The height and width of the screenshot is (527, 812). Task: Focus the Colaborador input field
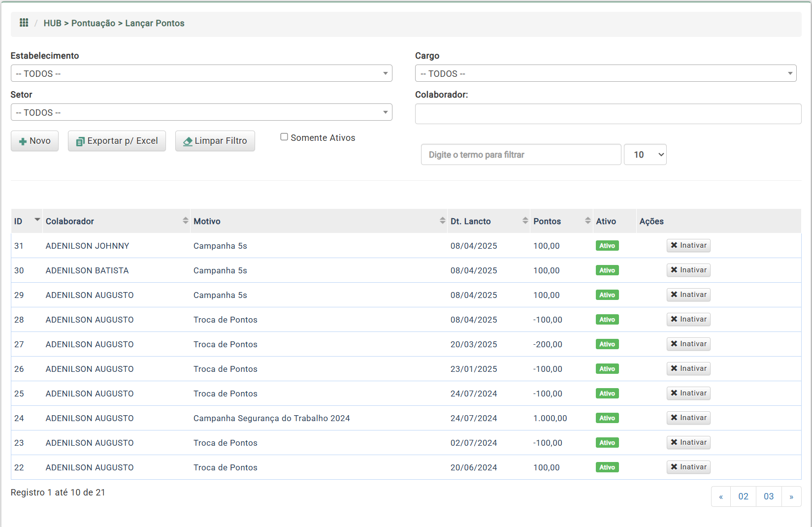[x=608, y=114]
